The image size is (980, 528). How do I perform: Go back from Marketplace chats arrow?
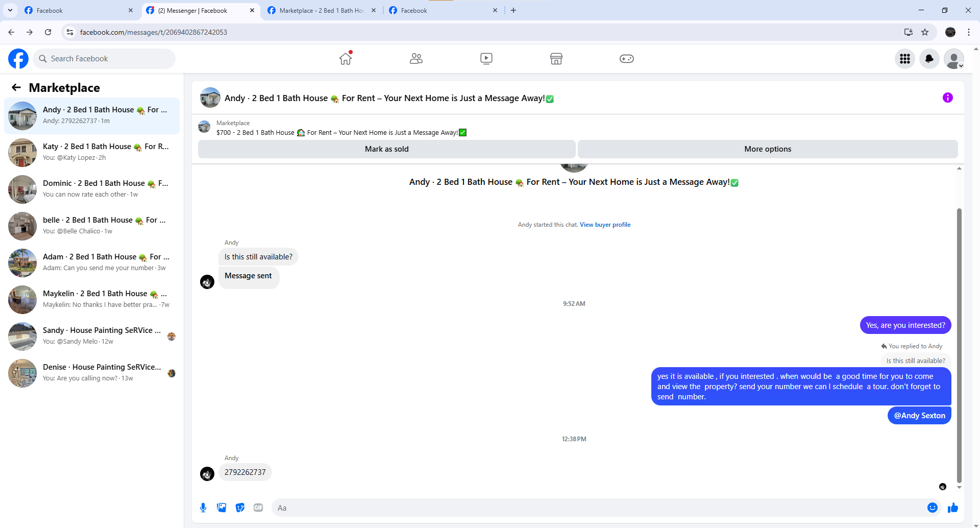point(16,87)
